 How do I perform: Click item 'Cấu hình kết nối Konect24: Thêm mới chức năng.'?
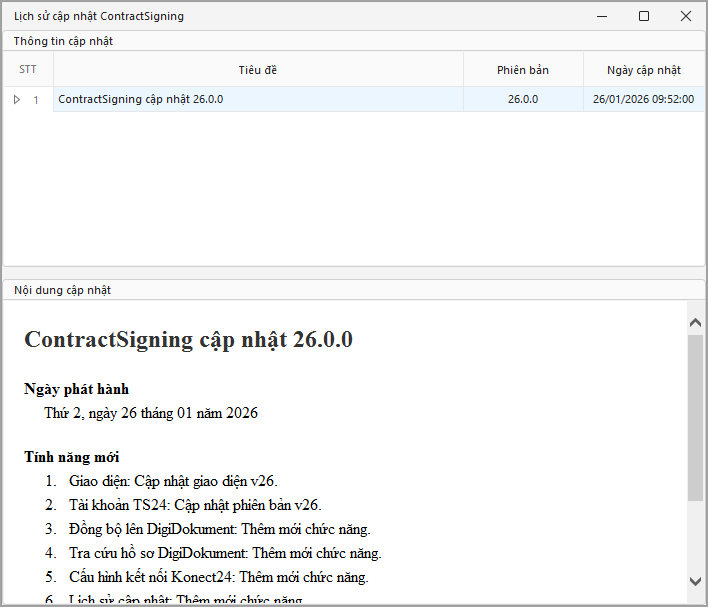[219, 577]
